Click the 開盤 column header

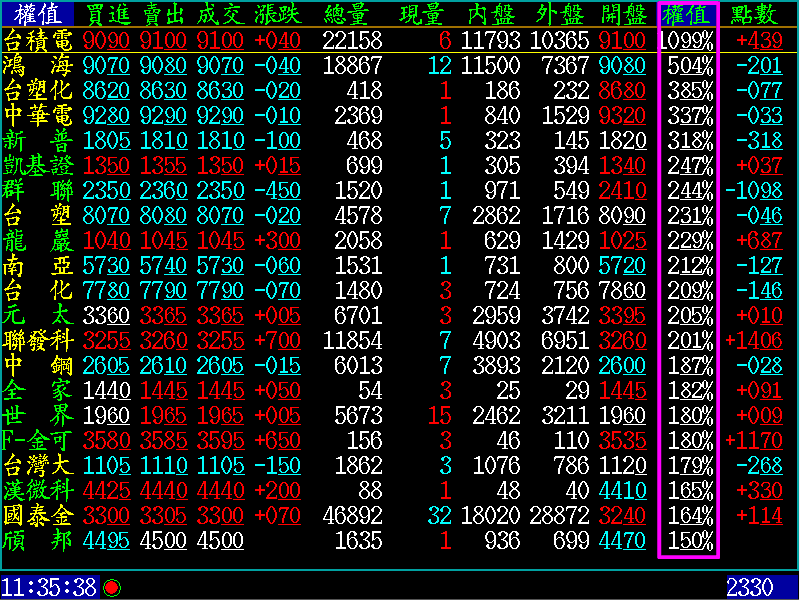pyautogui.click(x=623, y=14)
